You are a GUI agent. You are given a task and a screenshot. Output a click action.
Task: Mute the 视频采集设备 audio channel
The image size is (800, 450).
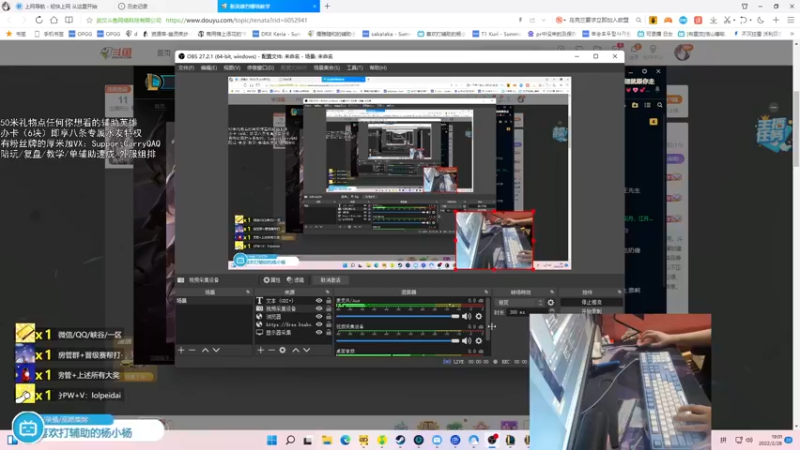point(466,340)
